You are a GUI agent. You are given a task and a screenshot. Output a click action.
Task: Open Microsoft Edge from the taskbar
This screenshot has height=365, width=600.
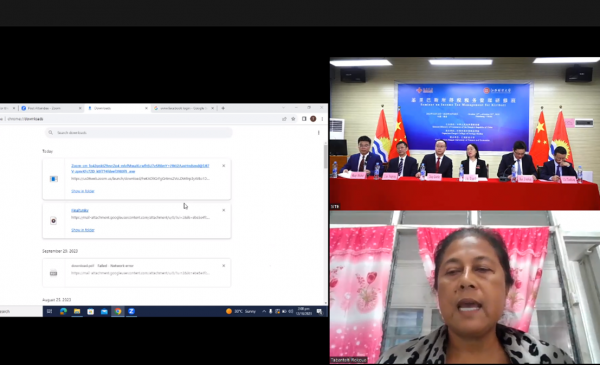63,311
